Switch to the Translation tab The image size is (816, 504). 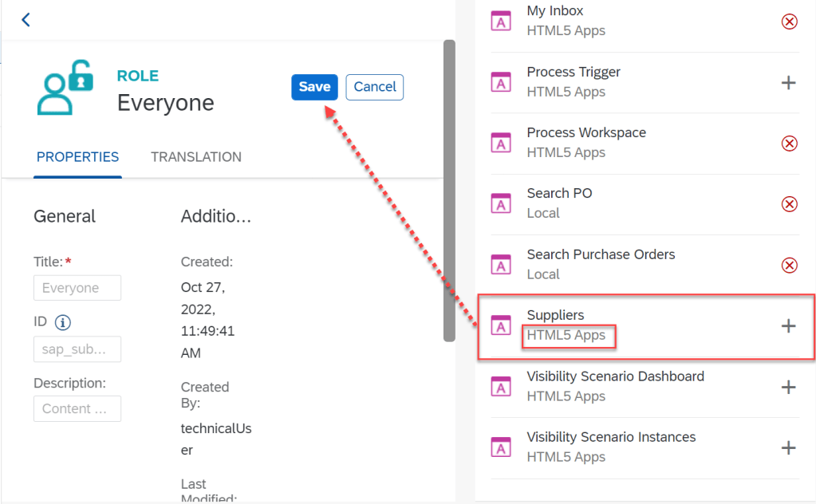coord(196,157)
